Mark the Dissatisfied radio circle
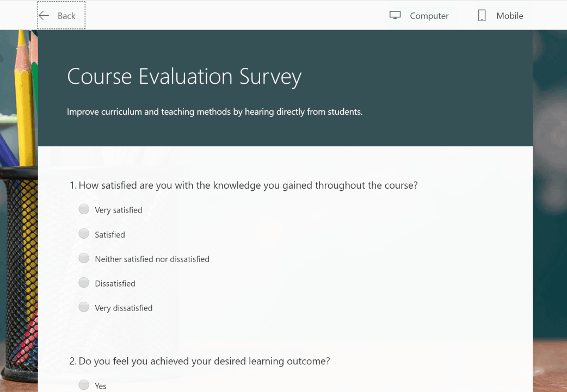This screenshot has height=392, width=567. tap(84, 283)
